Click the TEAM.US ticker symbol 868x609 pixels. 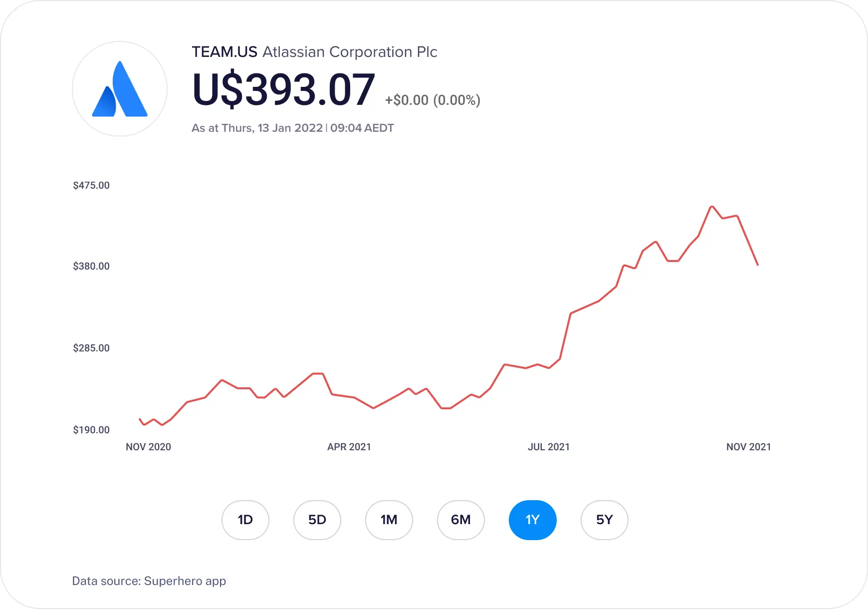[224, 52]
